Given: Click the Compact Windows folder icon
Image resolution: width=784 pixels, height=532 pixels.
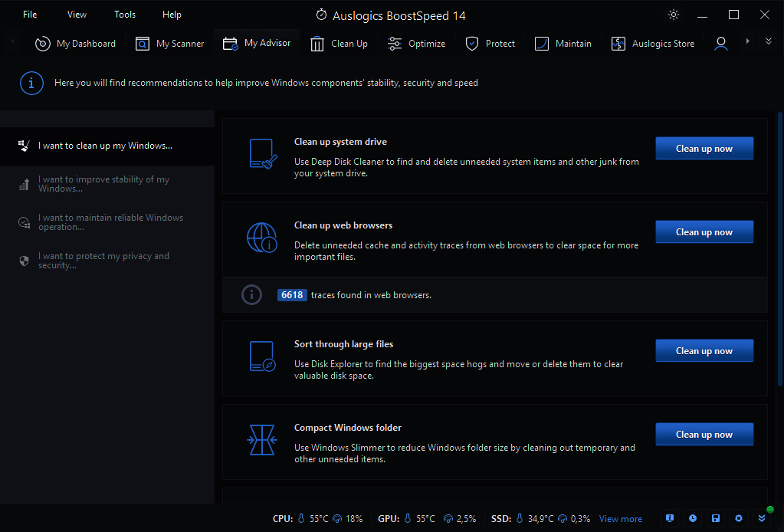Looking at the screenshot, I should tap(262, 439).
